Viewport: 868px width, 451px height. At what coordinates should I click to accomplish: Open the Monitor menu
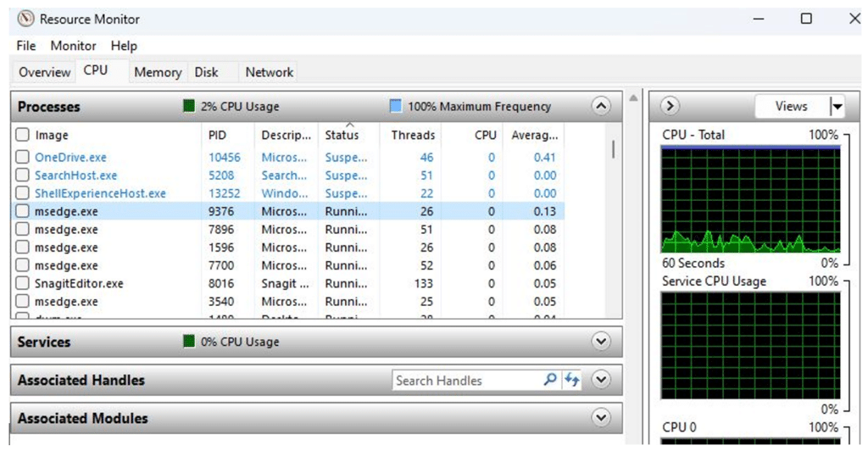tap(73, 46)
